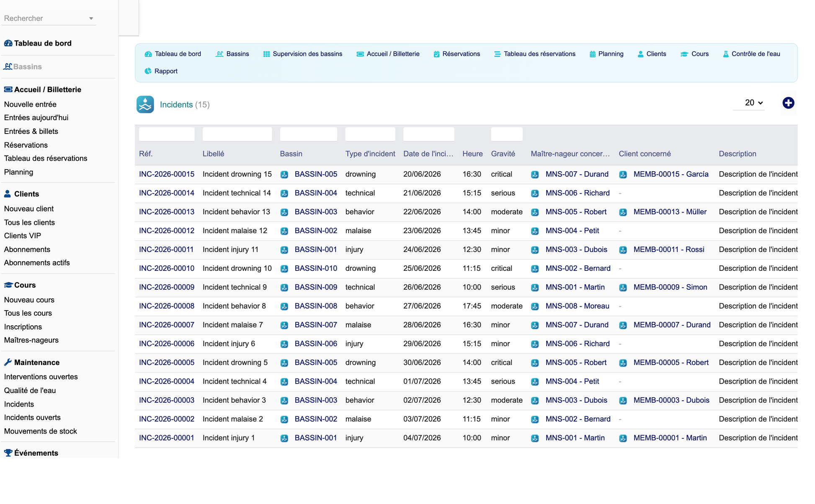The image size is (815, 504).
Task: Click the Incidents swimmer module icon
Action: [x=145, y=105]
